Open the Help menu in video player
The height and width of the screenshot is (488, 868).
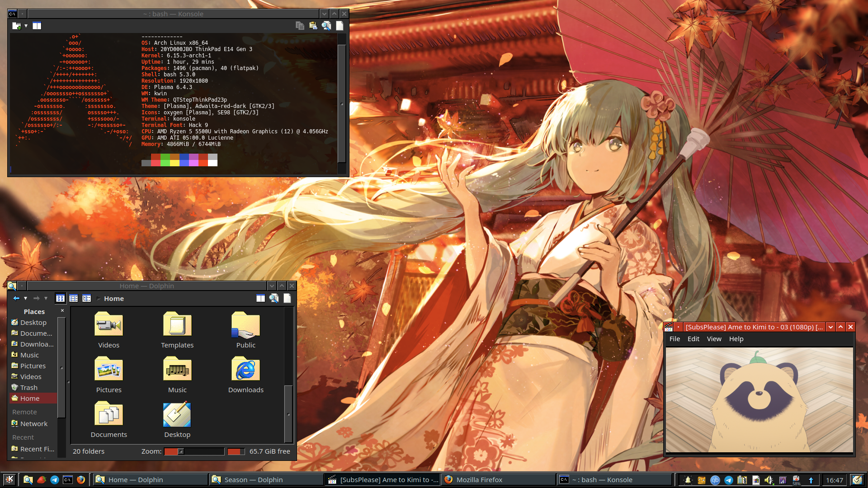(736, 338)
